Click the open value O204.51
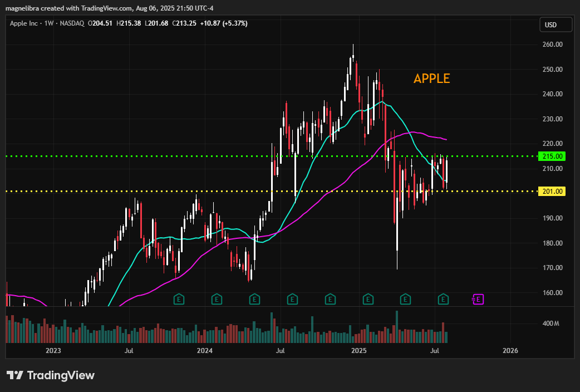The height and width of the screenshot is (392, 580). point(100,23)
